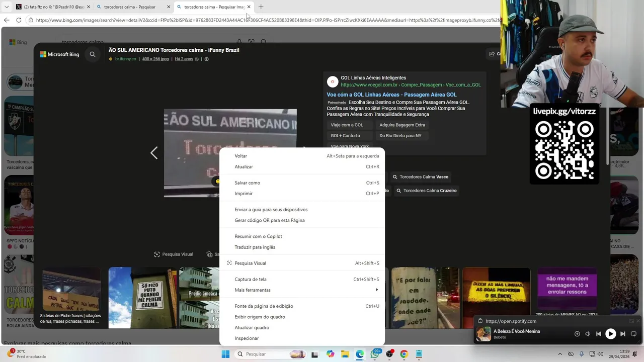The width and height of the screenshot is (644, 362).
Task: Close the fatalffz X tab
Action: [x=89, y=7]
